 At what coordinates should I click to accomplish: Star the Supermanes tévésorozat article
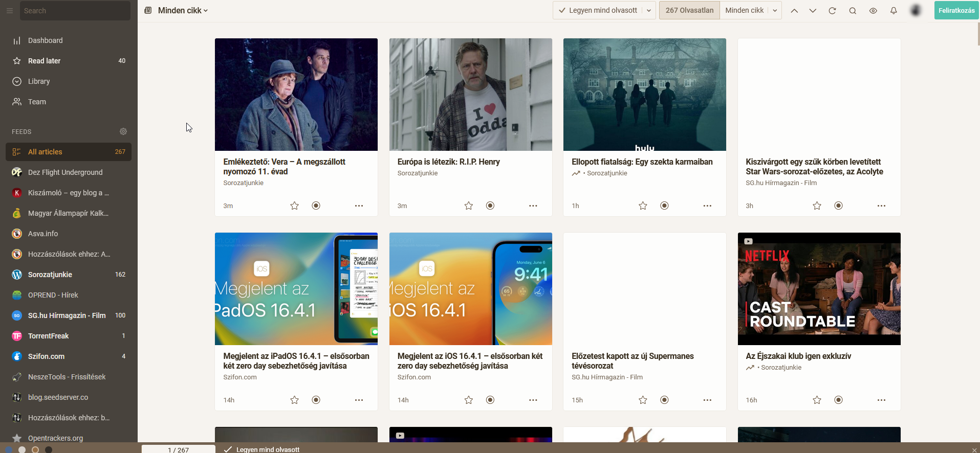pos(643,400)
